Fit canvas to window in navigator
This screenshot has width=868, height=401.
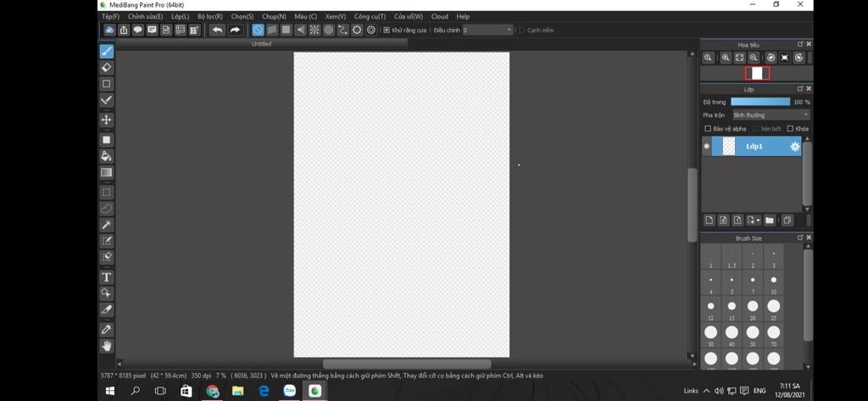739,58
